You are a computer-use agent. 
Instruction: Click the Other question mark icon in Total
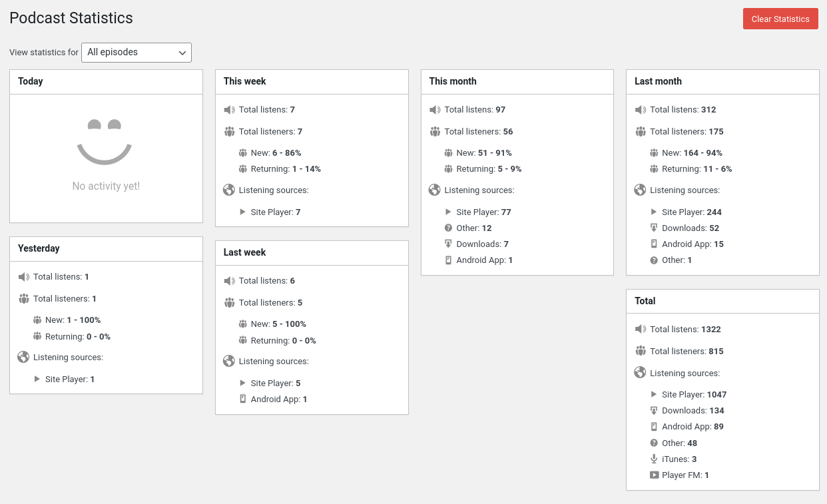tap(654, 443)
